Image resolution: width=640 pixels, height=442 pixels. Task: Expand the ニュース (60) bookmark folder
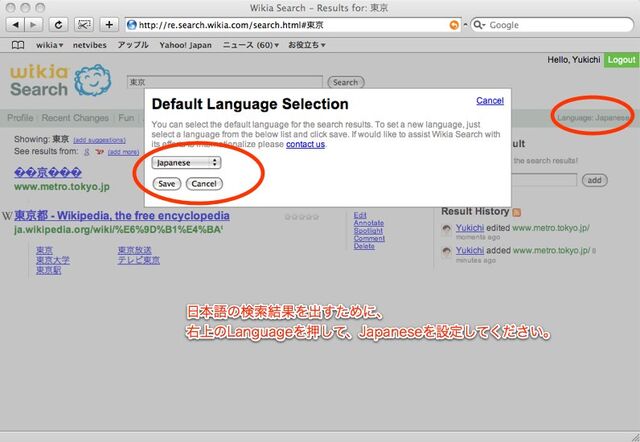click(251, 45)
